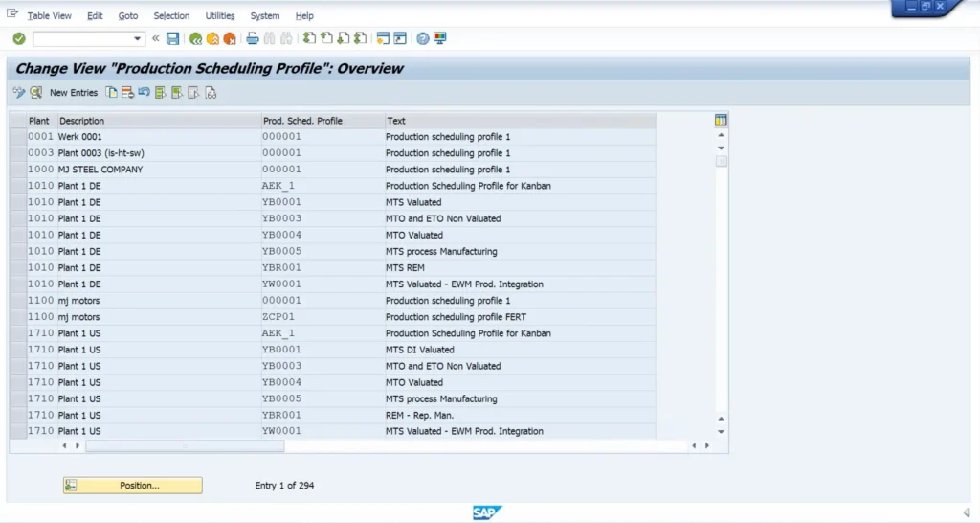Click the Customize Local Layout monitor icon
The width and height of the screenshot is (980, 523).
coord(440,38)
